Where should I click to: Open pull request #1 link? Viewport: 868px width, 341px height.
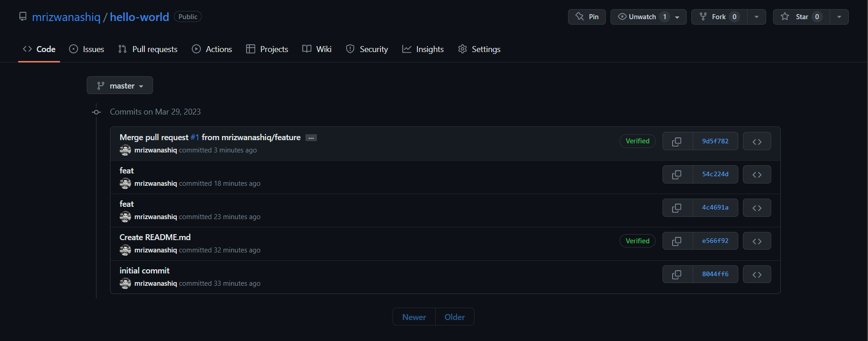click(x=195, y=137)
